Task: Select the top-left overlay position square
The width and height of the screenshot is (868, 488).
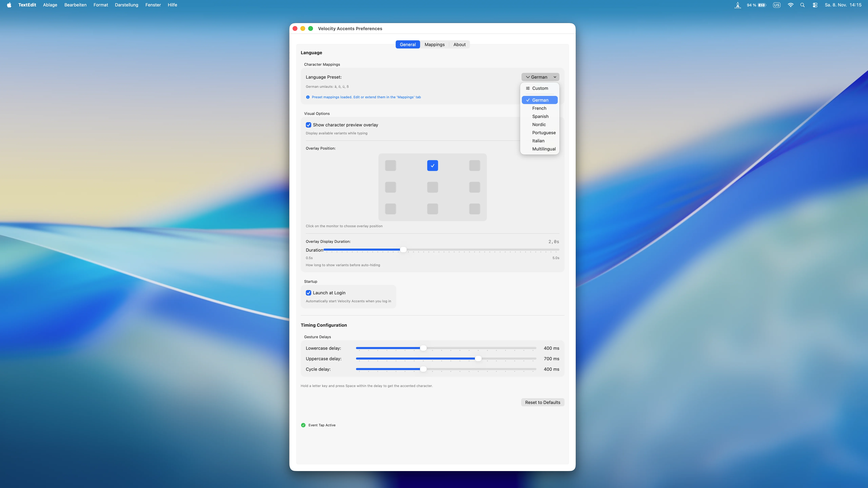Action: point(391,165)
